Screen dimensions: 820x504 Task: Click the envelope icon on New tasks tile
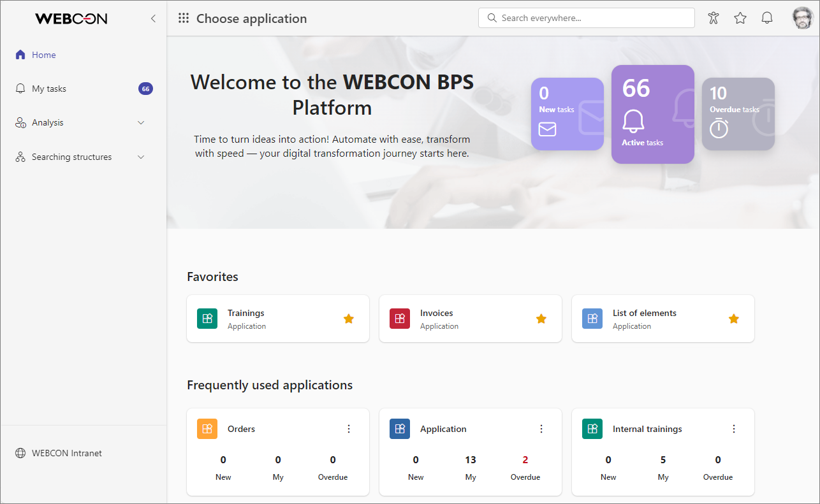pos(547,129)
